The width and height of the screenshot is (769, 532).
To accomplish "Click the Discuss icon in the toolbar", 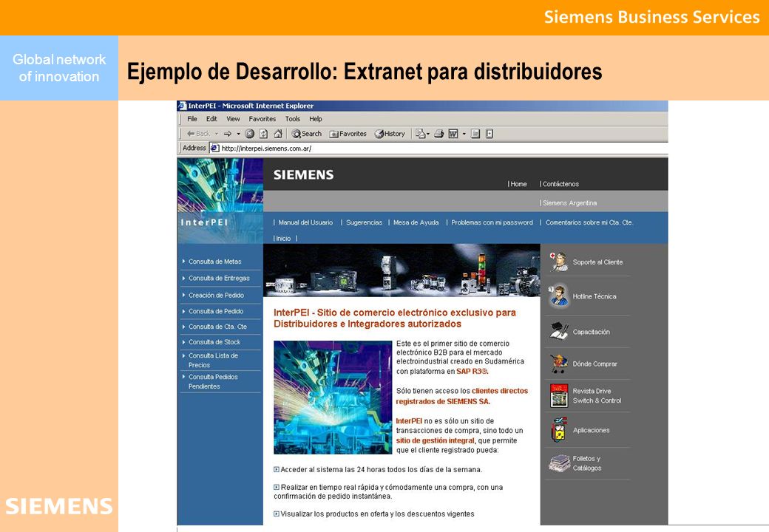I will coord(475,134).
